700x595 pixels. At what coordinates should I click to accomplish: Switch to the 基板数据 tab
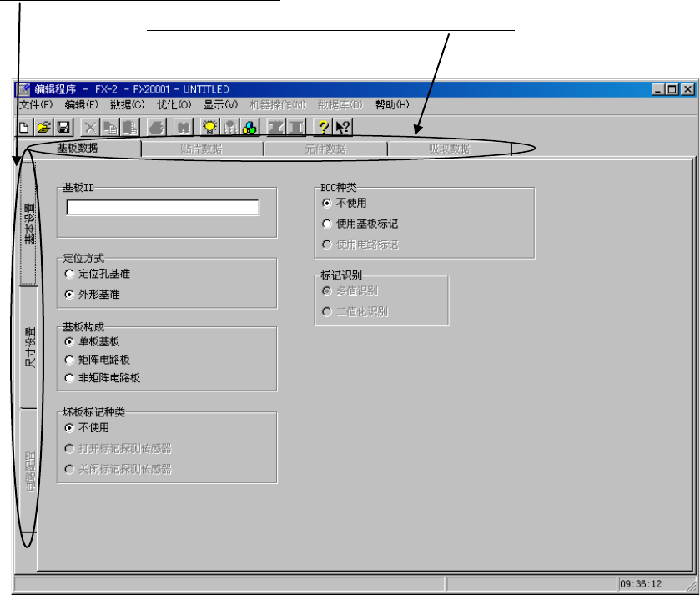pyautogui.click(x=78, y=149)
